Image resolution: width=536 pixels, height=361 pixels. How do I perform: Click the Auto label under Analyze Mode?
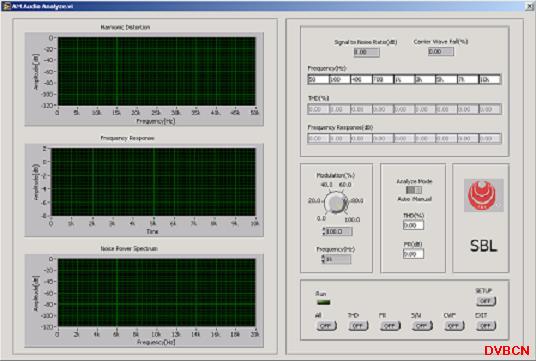(403, 199)
